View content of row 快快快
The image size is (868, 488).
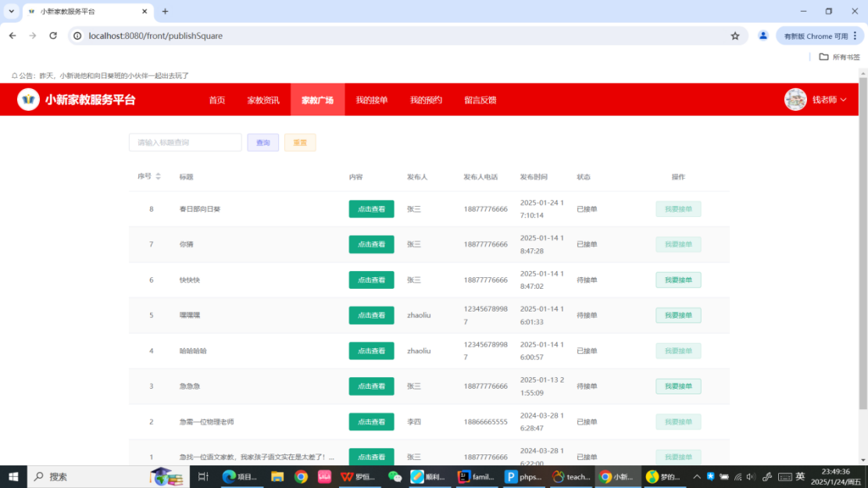(371, 280)
